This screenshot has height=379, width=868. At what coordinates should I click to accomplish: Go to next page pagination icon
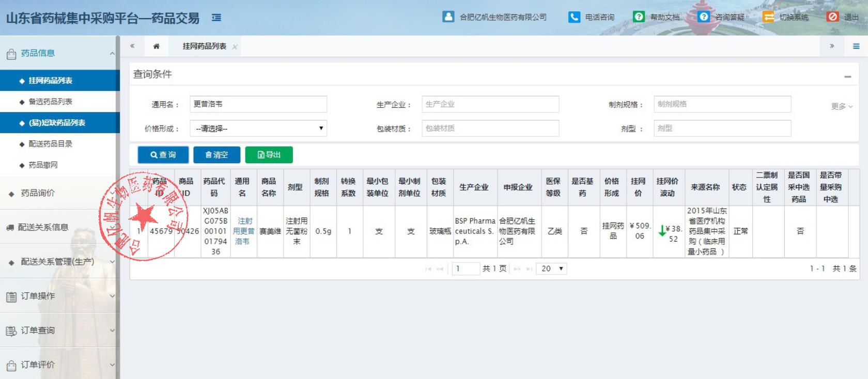[x=517, y=269]
